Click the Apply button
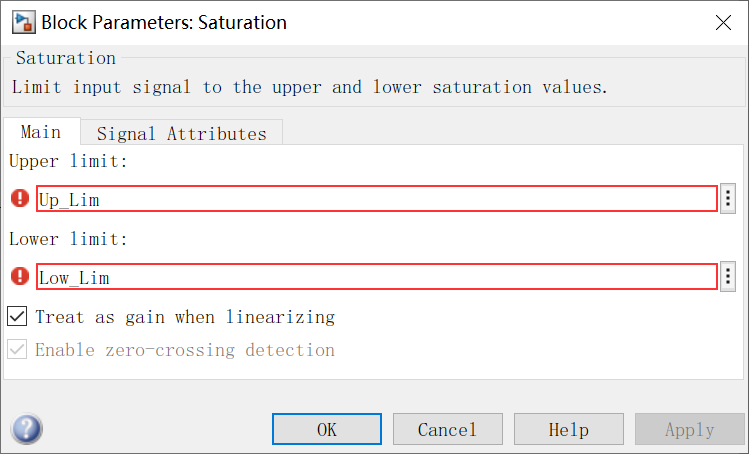The image size is (749, 454). click(x=689, y=429)
